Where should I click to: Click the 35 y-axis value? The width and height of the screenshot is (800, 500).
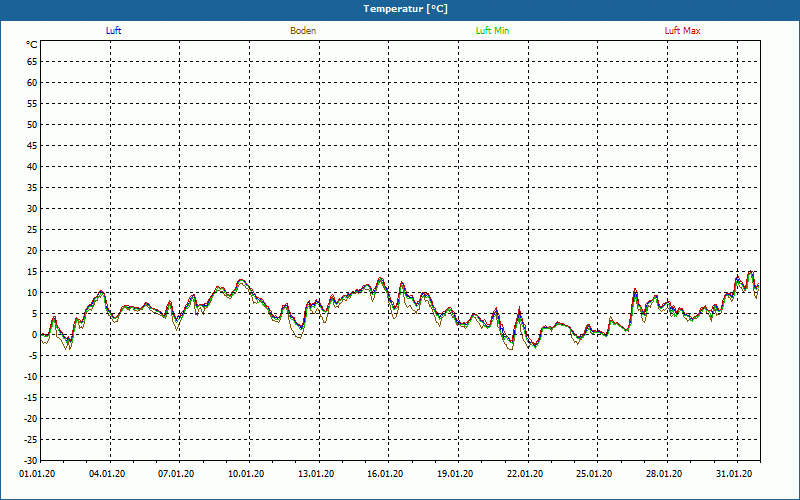(32, 188)
